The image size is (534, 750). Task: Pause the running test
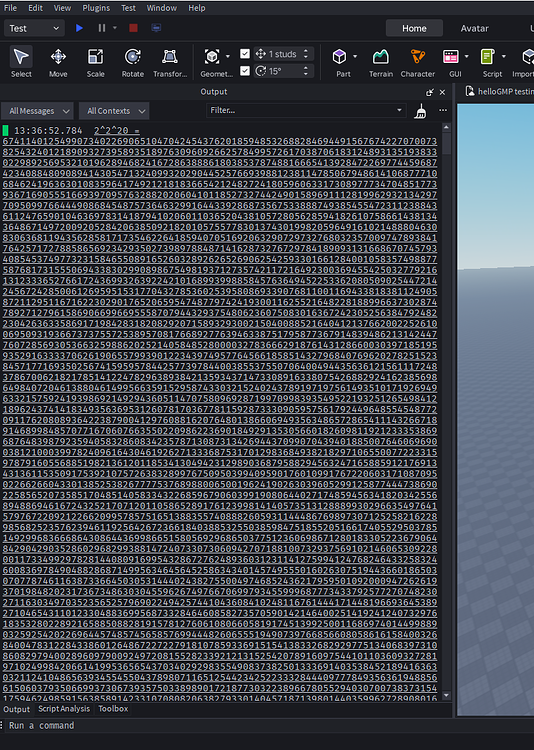tap(101, 28)
